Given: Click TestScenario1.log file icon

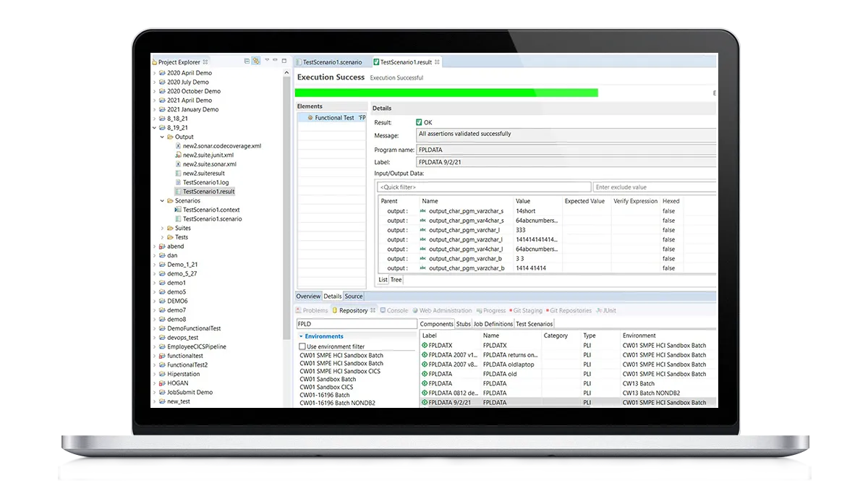Looking at the screenshot, I should [178, 182].
